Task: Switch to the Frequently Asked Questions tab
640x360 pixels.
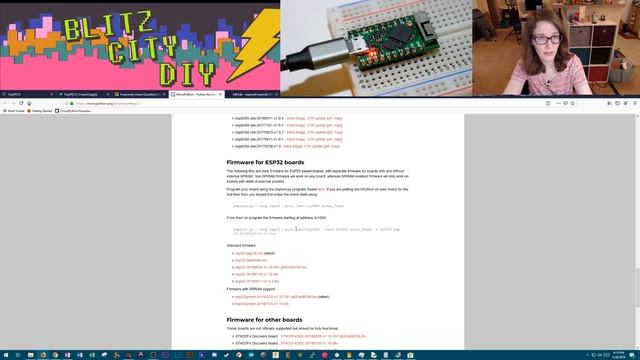Action: click(140, 94)
